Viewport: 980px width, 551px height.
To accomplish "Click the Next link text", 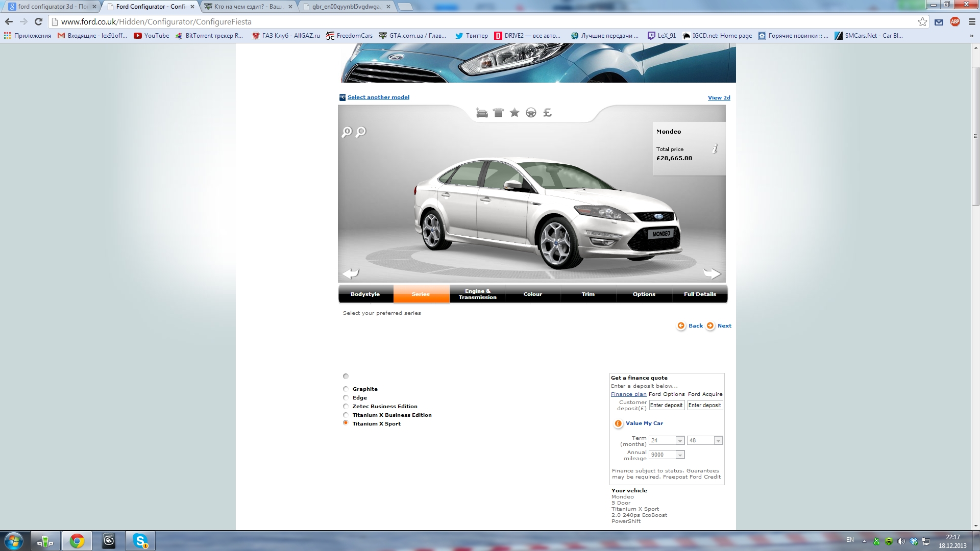I will (x=724, y=326).
